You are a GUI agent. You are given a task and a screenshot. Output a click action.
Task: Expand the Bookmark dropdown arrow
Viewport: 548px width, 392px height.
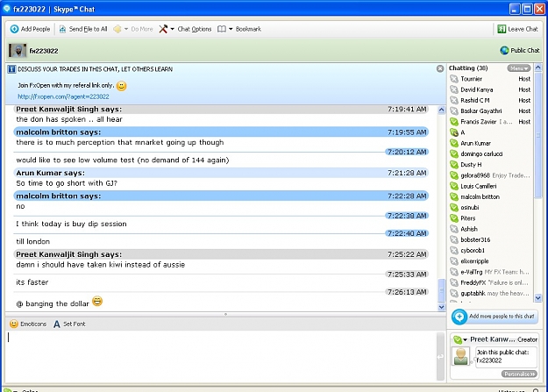pos(231,29)
